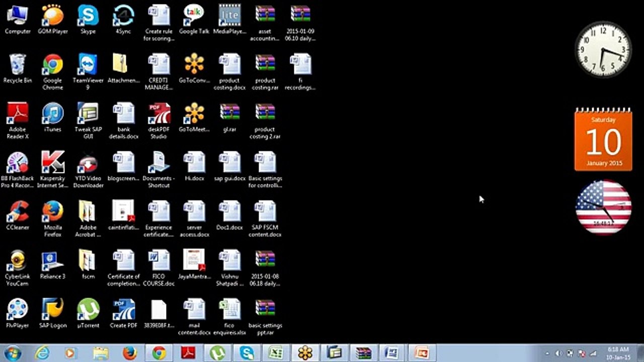Switch to PowerPoint on the taskbar
644x362 pixels.
421,353
